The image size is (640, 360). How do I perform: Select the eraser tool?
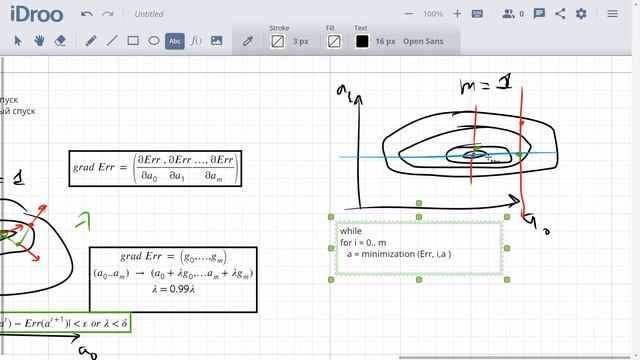tap(60, 41)
